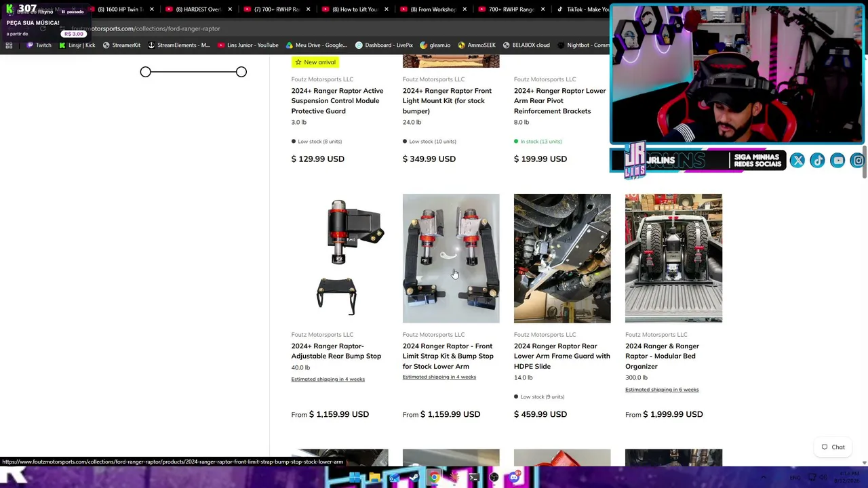The image size is (868, 488).
Task: Open the Lins Junior YouTube bookmark
Action: [248, 45]
